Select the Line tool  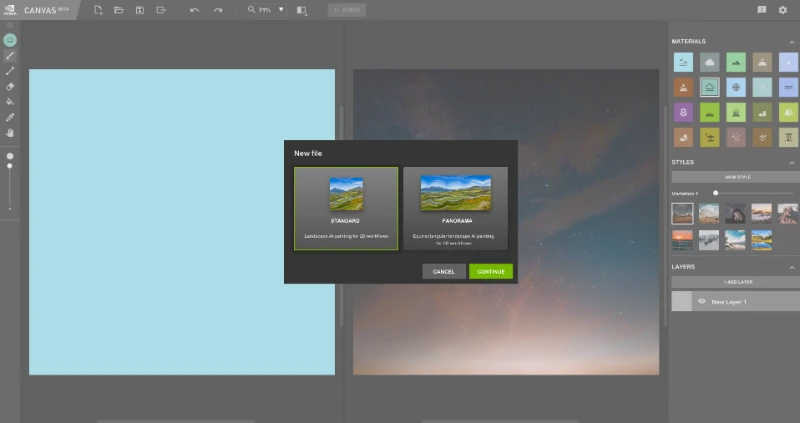coord(10,71)
